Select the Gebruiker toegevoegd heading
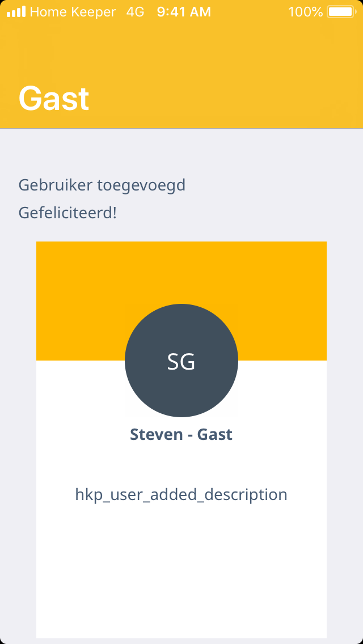Screen dimensions: 363x644 pyautogui.click(x=102, y=185)
